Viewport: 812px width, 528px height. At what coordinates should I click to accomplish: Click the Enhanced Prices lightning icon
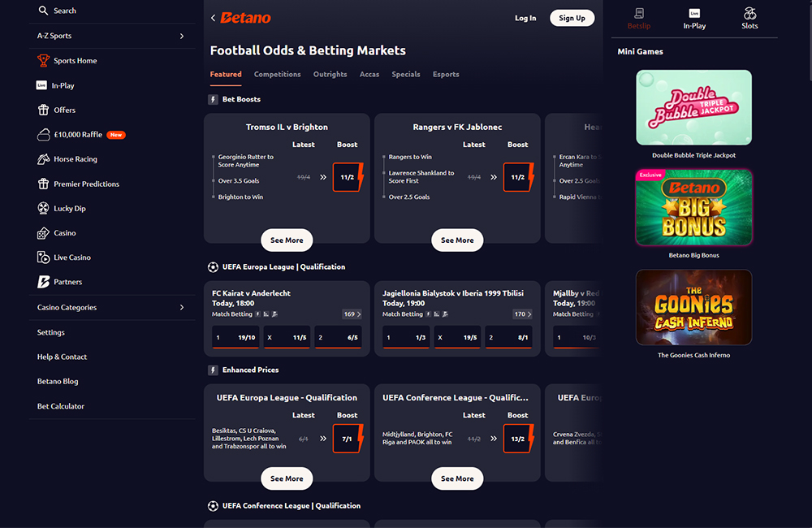tap(213, 370)
